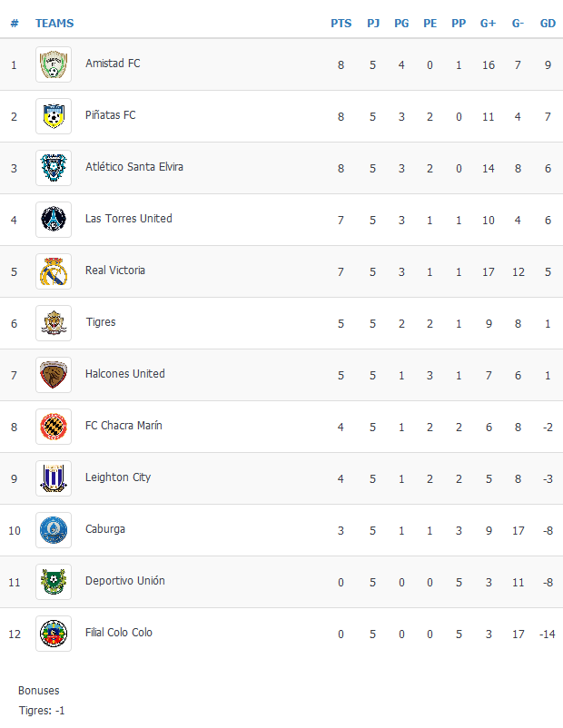Image resolution: width=563 pixels, height=728 pixels.
Task: Select the Filial Colo Colo badge
Action: [54, 634]
